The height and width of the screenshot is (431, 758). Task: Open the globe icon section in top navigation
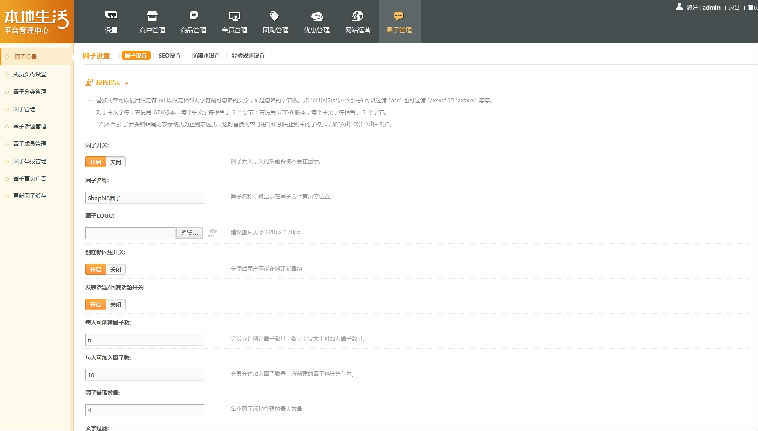click(358, 22)
